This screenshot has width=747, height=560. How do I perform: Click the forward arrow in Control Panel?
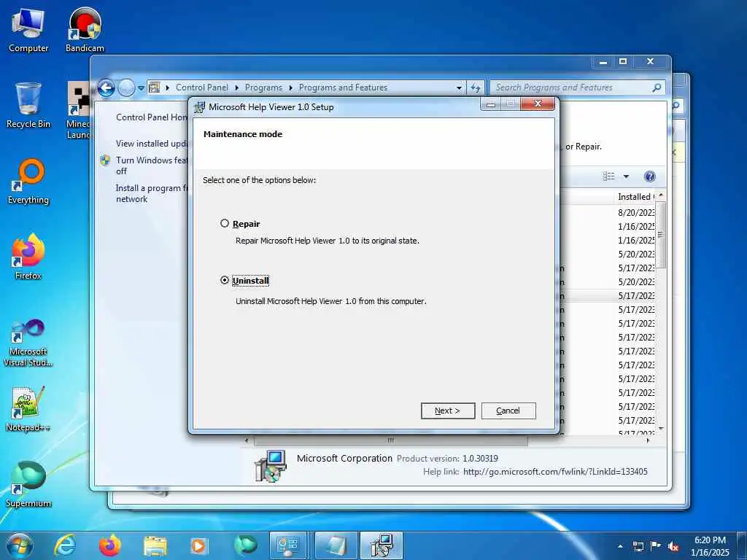pyautogui.click(x=126, y=87)
